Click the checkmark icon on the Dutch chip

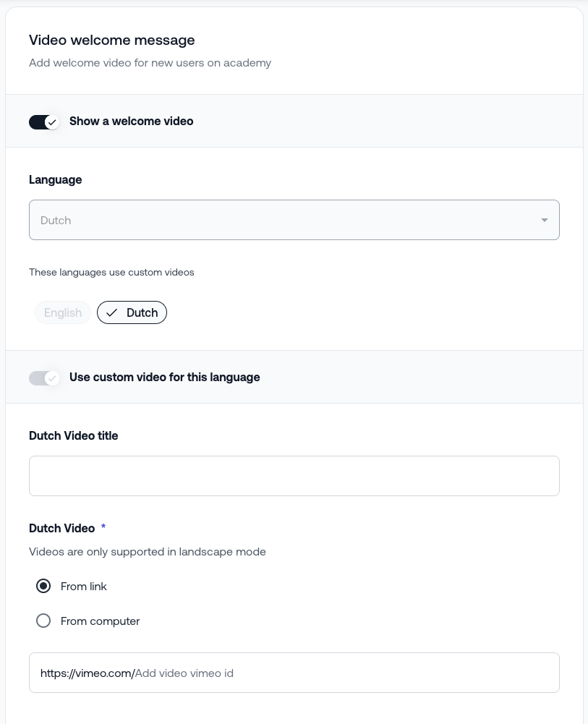pyautogui.click(x=111, y=312)
